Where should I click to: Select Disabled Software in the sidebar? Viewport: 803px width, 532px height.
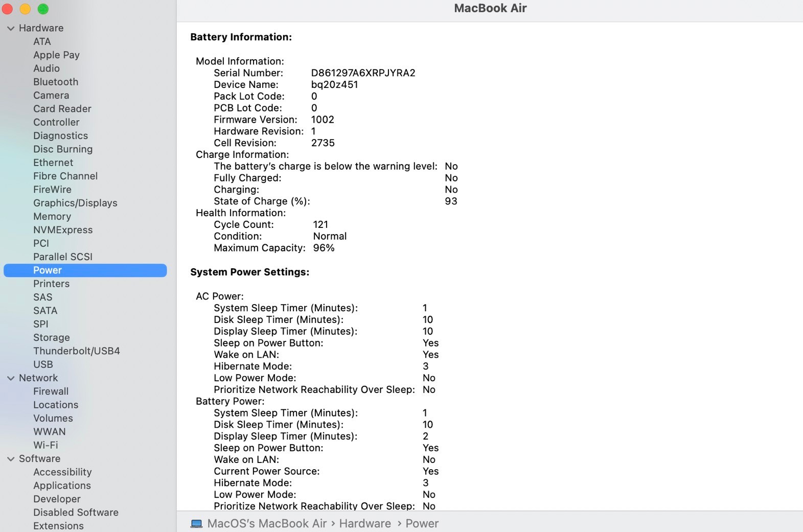pyautogui.click(x=76, y=513)
